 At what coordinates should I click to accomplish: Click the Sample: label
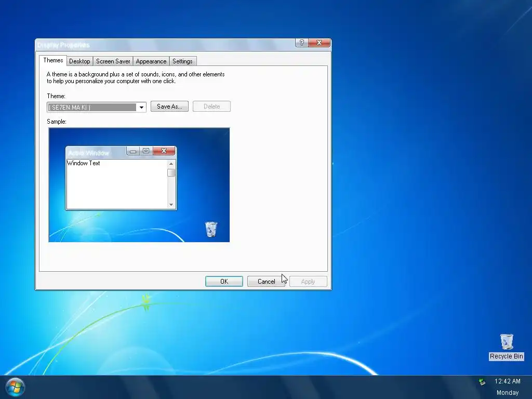[57, 122]
